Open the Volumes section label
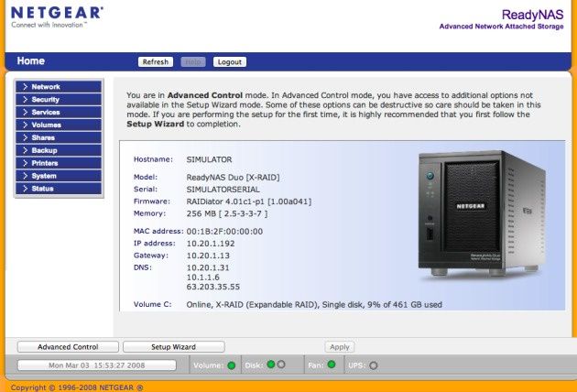The height and width of the screenshot is (392, 577). pos(47,125)
